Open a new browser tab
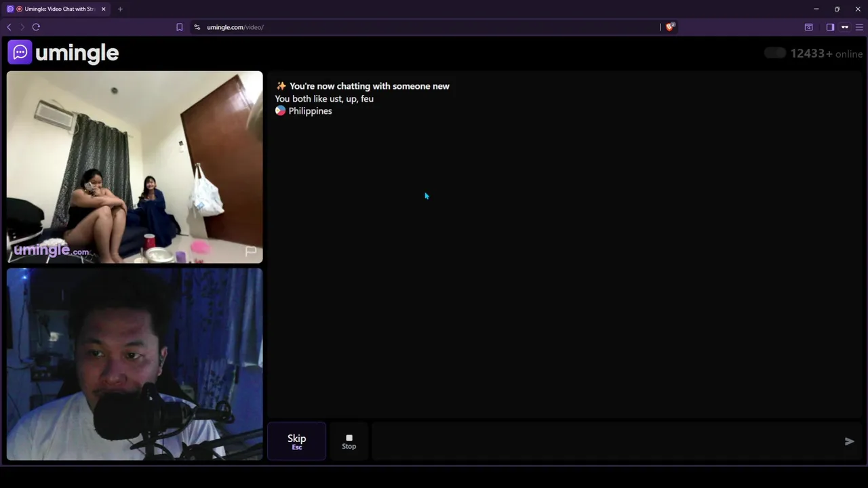This screenshot has width=868, height=488. click(x=120, y=9)
